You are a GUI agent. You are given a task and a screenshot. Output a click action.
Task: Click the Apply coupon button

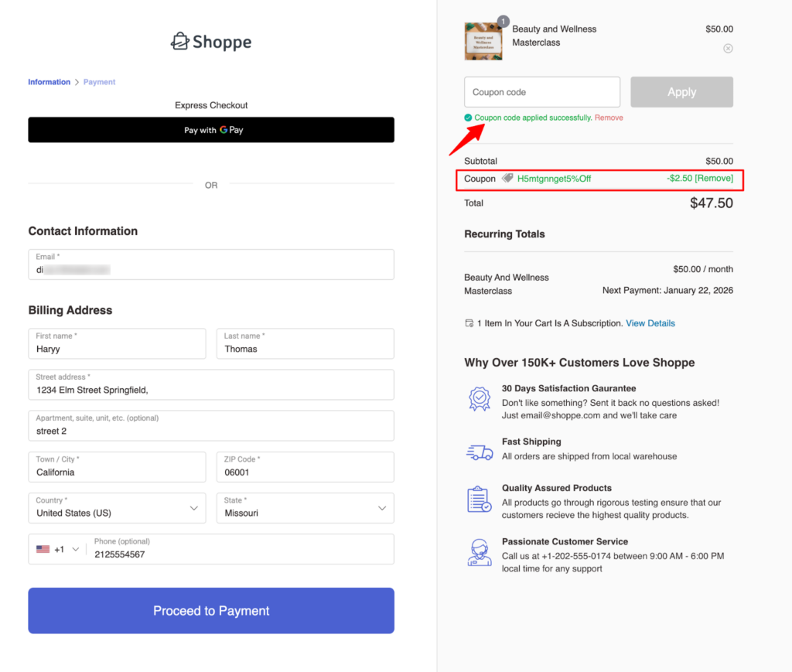point(681,92)
